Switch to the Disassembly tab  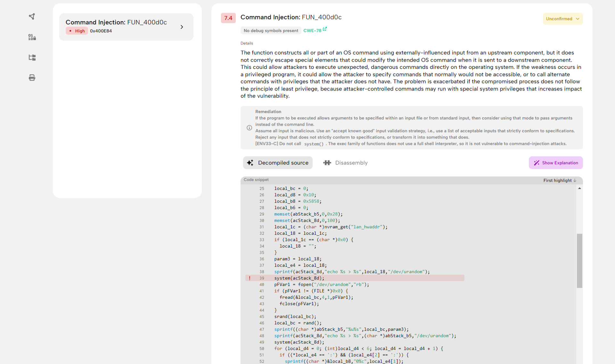351,163
